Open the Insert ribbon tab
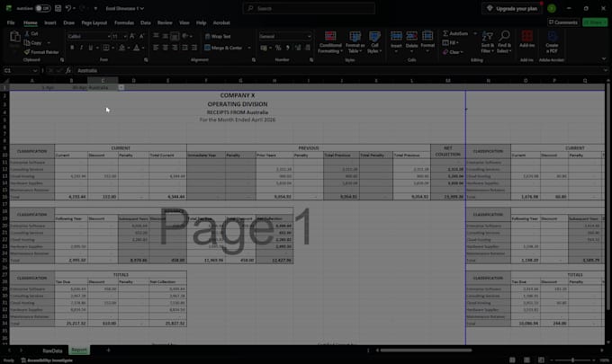This screenshot has height=364, width=612. (50, 22)
